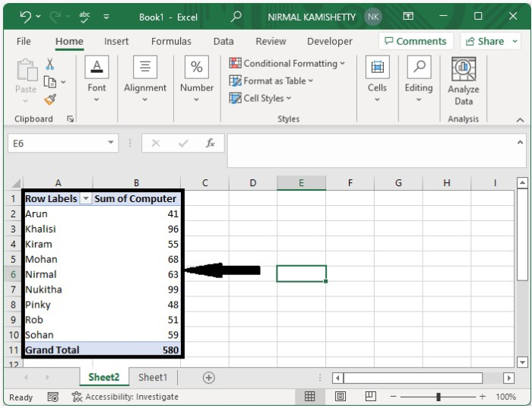Viewport: 532px width, 408px height.
Task: Click the Font group icon
Action: point(97,67)
